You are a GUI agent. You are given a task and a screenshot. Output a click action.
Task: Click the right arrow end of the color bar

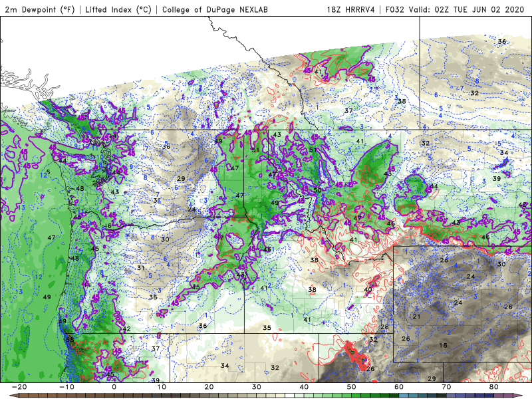pyautogui.click(x=519, y=396)
